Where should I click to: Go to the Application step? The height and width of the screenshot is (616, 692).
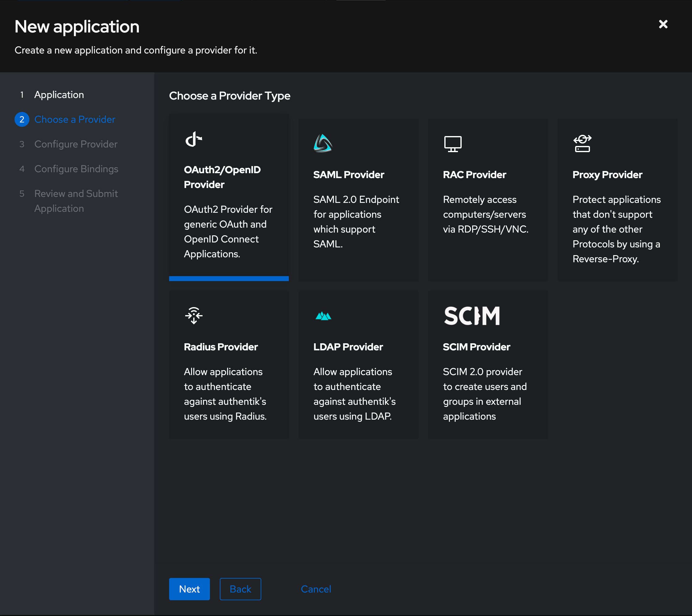59,95
